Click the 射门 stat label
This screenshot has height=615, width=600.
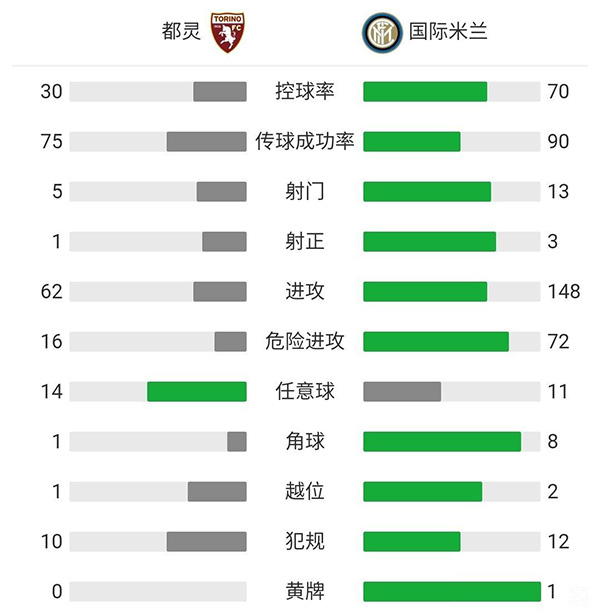click(305, 192)
